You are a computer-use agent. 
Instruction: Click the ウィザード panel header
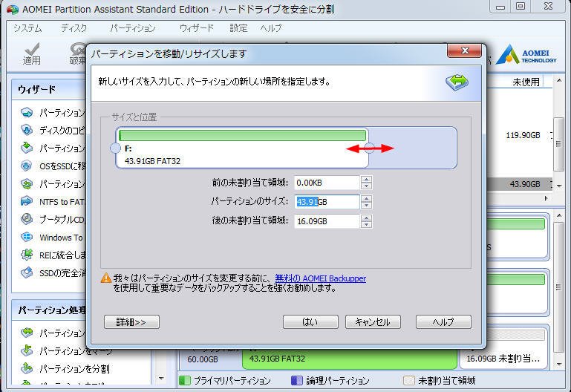coord(49,89)
